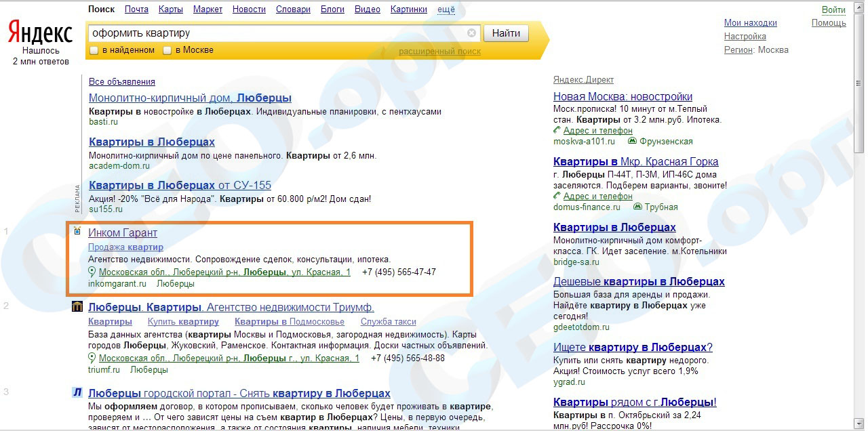Open the "Инком Гарант" result title

click(x=123, y=233)
